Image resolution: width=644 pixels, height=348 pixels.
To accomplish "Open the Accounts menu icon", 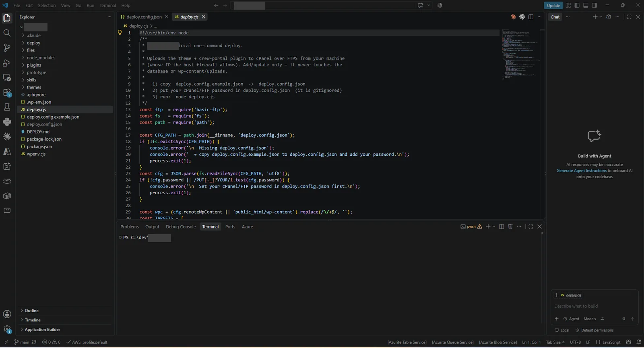I will coord(7,314).
